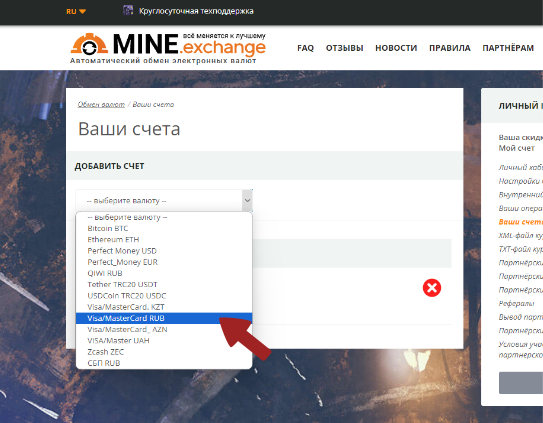
Task: Select highlighted Visa/MasterCard RUB option
Action: [164, 318]
